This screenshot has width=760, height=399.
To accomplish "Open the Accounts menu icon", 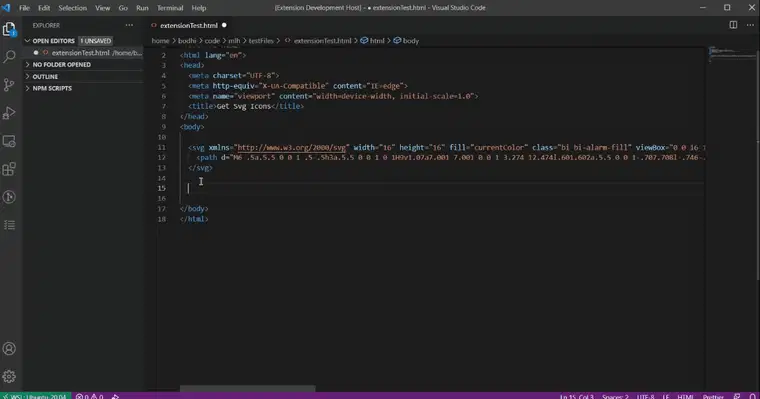I will click(x=9, y=349).
